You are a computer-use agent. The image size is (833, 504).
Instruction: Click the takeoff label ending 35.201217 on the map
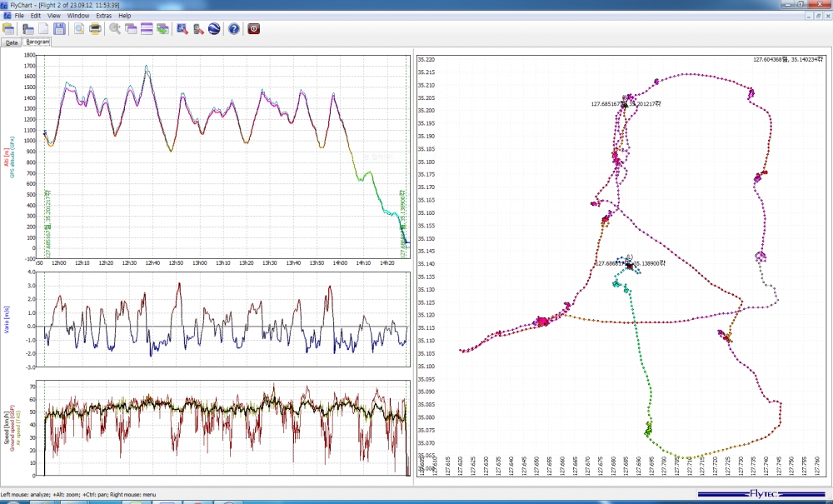pyautogui.click(x=626, y=104)
